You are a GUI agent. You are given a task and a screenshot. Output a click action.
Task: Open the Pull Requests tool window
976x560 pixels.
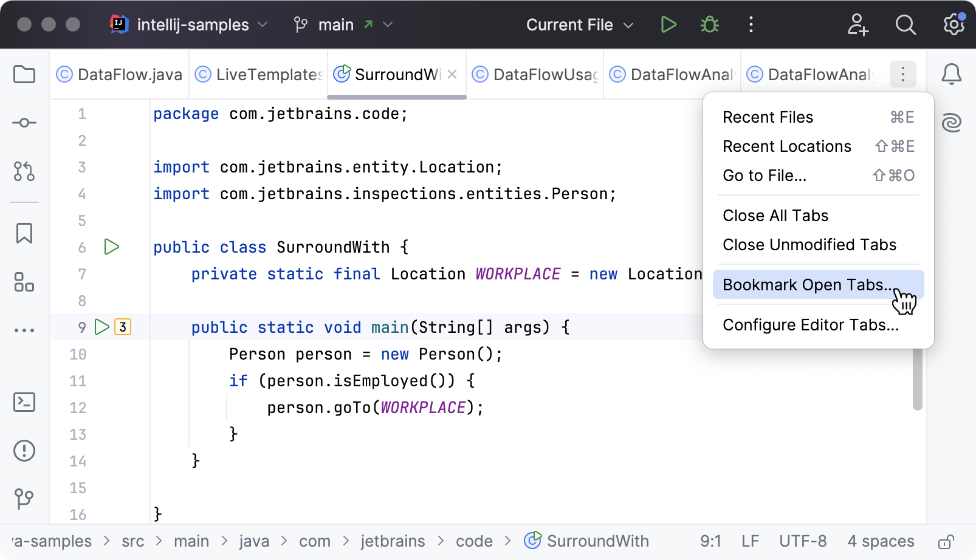coord(24,172)
